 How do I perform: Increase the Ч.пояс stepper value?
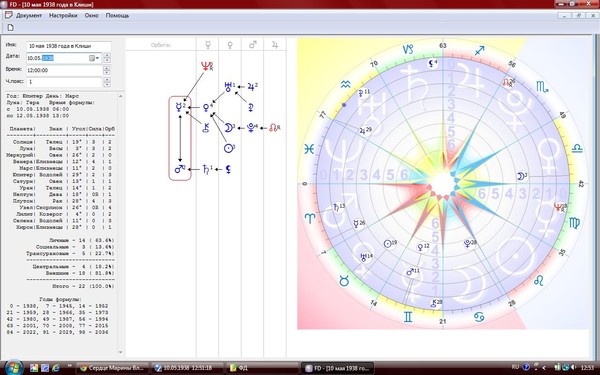click(107, 80)
